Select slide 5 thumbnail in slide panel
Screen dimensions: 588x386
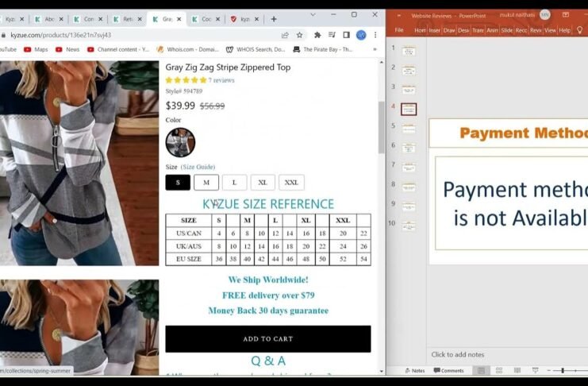point(409,129)
